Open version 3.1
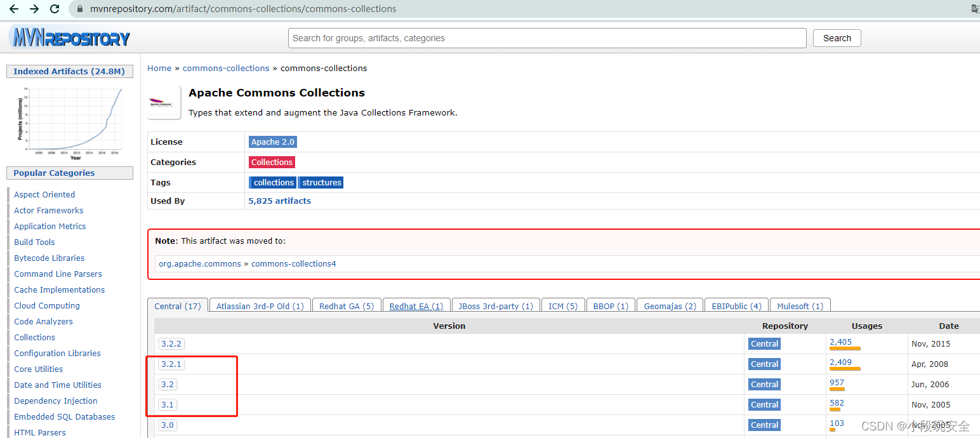 click(167, 404)
